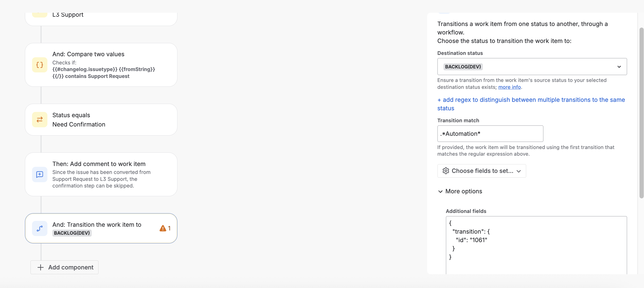Click the Add comment speech-bubble icon
644x288 pixels.
pyautogui.click(x=40, y=174)
